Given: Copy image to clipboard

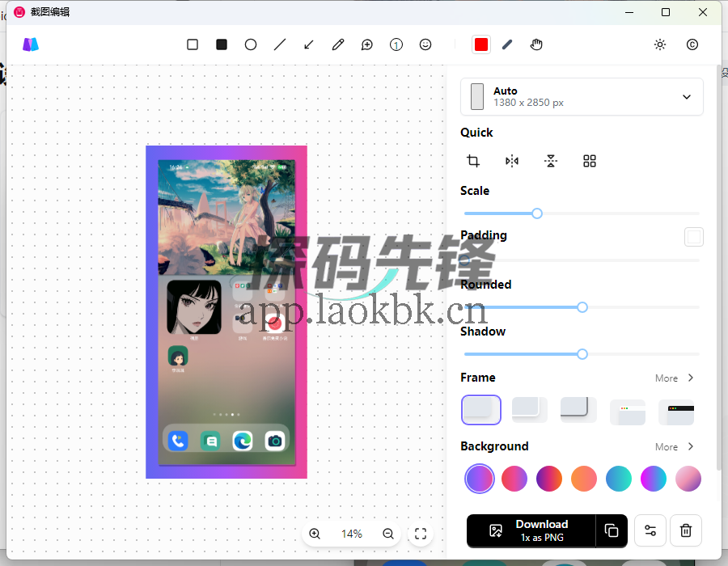Looking at the screenshot, I should (612, 530).
